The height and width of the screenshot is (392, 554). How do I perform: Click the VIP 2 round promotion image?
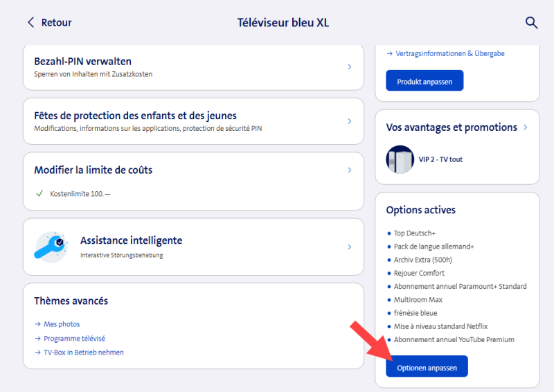pos(400,159)
